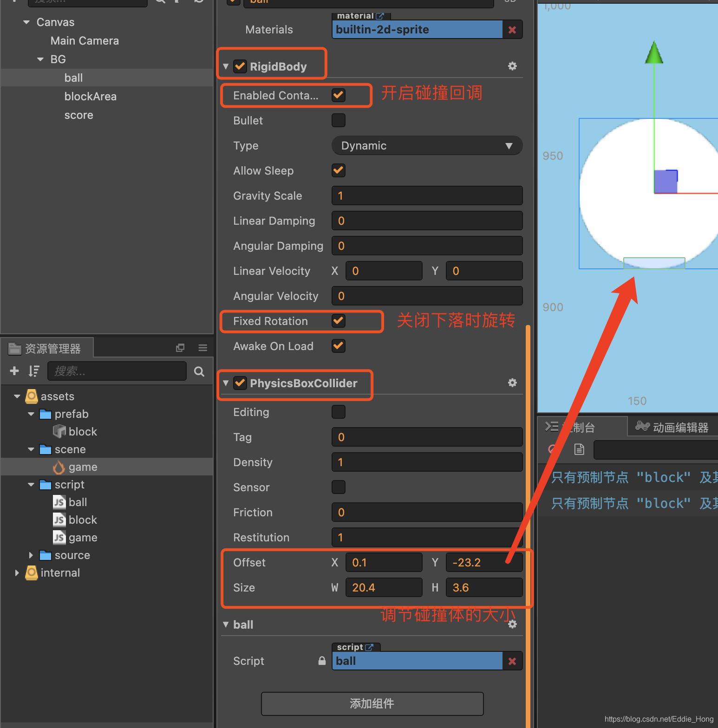Click the blue center move gizmo square
Viewport: 718px width, 728px height.
tap(666, 182)
